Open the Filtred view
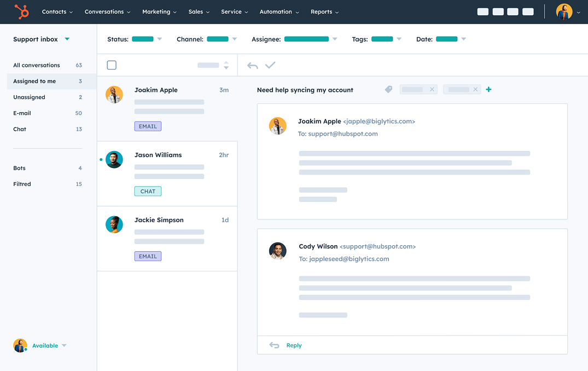 pyautogui.click(x=48, y=184)
